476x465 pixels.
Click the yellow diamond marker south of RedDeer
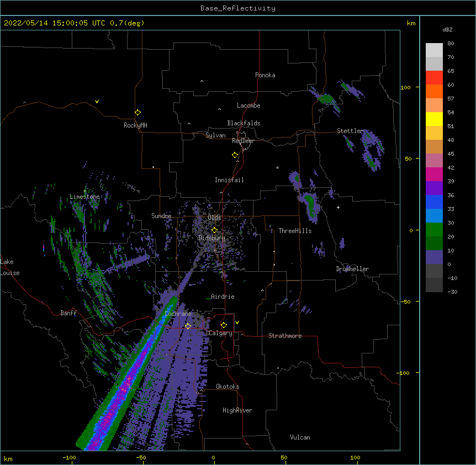click(x=235, y=155)
